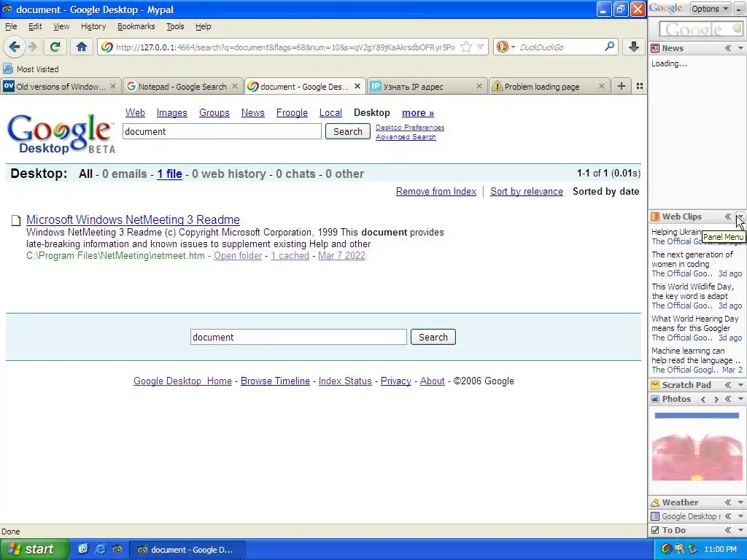Switch to the Узнать IP адрес tab
Viewport: 747px width, 560px height.
[x=427, y=86]
